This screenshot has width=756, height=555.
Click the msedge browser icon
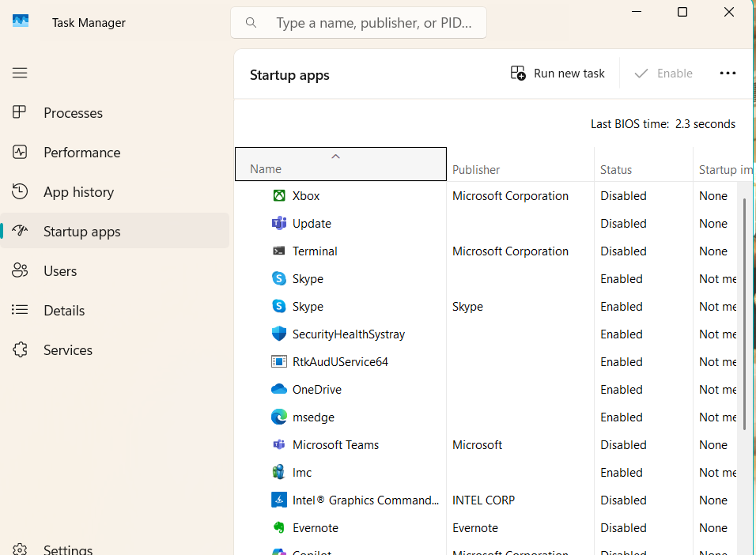pos(278,417)
